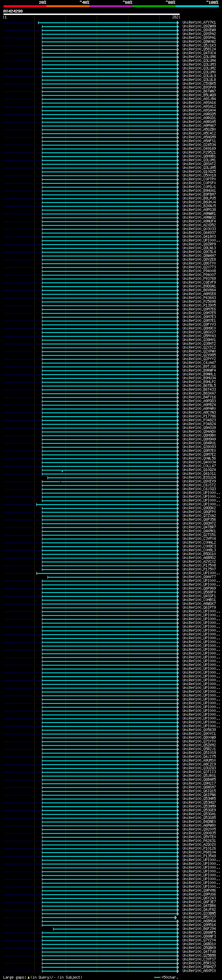Select the UniRef100_Q41011 label

199,473
